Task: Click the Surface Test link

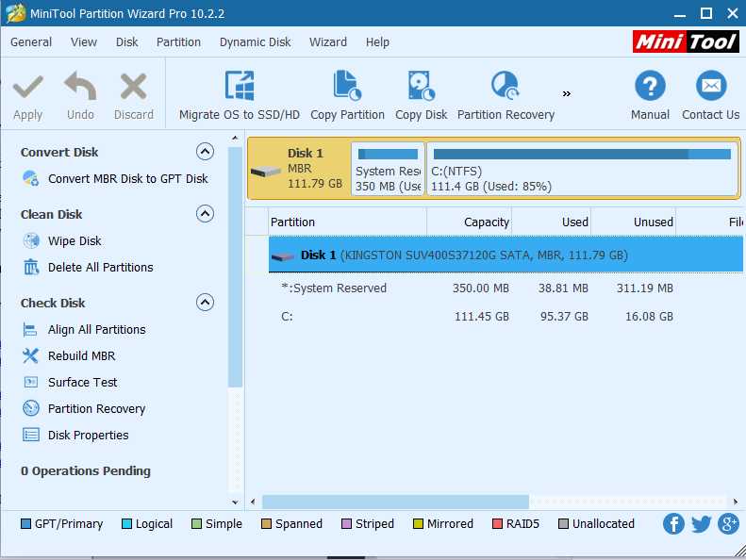Action: pos(82,382)
